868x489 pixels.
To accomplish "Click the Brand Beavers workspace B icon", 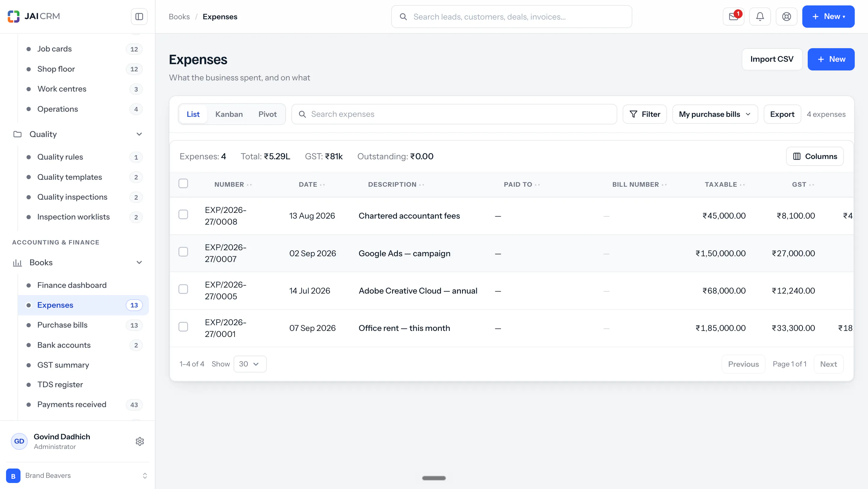I will coord(13,475).
